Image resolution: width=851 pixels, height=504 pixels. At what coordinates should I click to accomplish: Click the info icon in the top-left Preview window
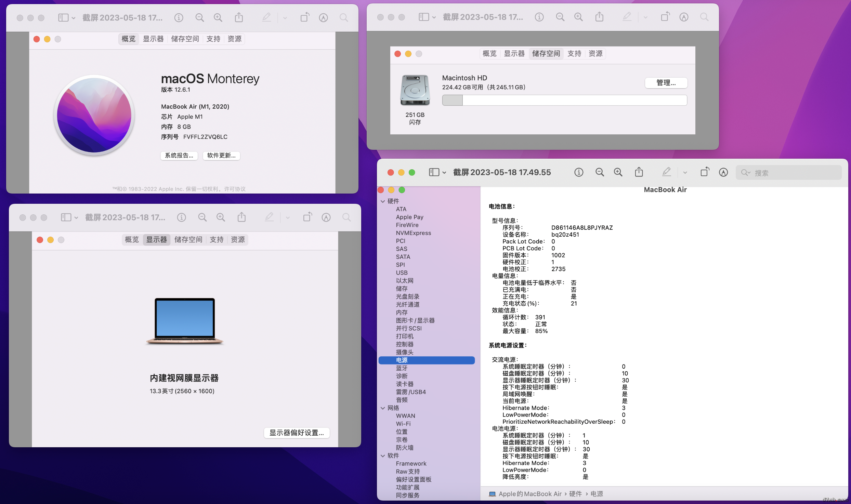pos(179,18)
